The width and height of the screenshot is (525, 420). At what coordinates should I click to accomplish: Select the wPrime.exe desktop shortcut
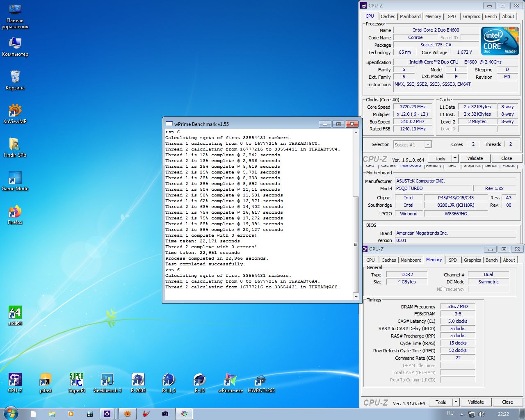[x=231, y=383]
